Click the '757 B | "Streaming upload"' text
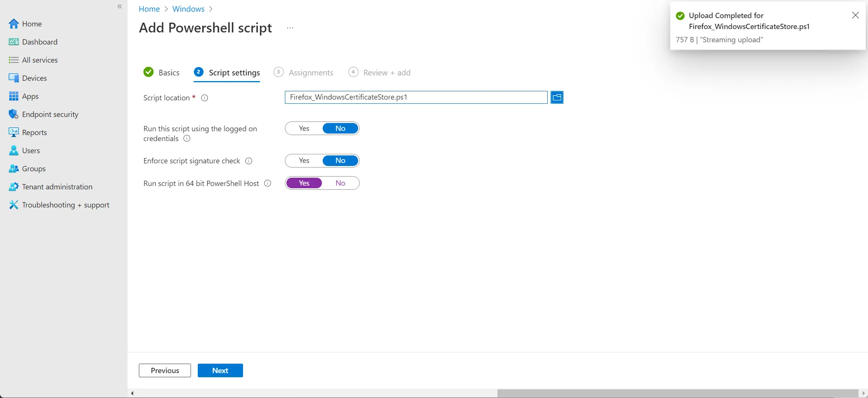The height and width of the screenshot is (398, 868). [719, 40]
